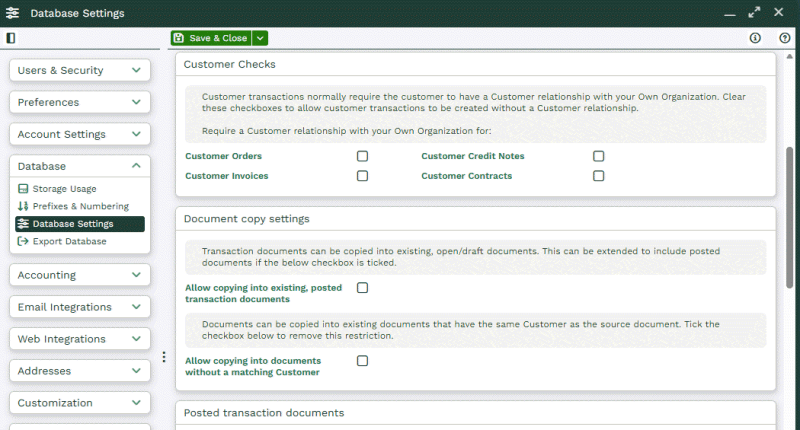Click the Customer Orders label
The height and width of the screenshot is (430, 800).
pos(223,156)
